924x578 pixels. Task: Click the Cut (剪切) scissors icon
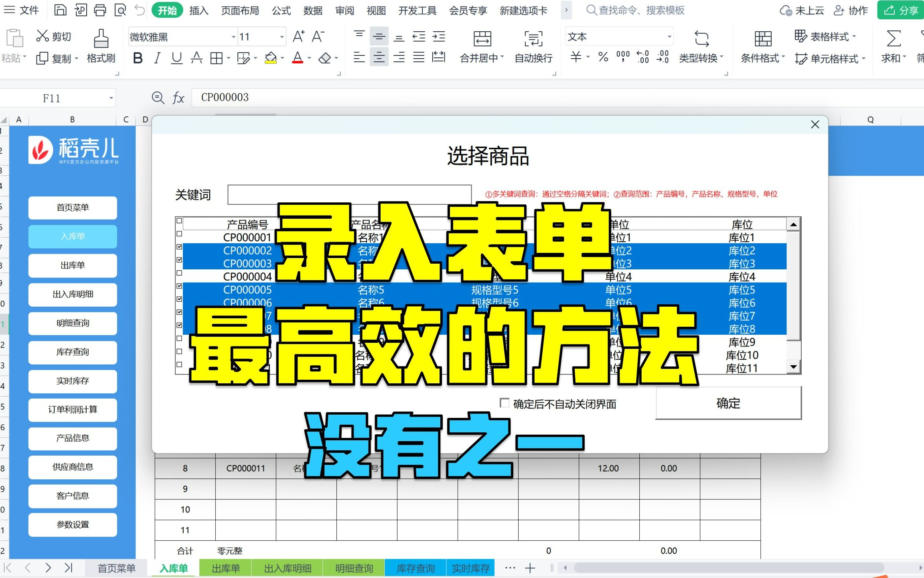(42, 36)
